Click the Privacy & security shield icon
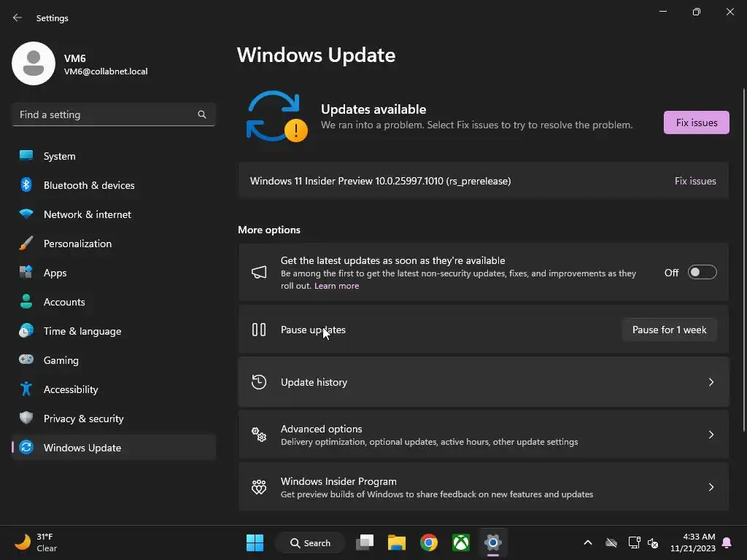Screen dimensions: 747x560 tap(26, 418)
